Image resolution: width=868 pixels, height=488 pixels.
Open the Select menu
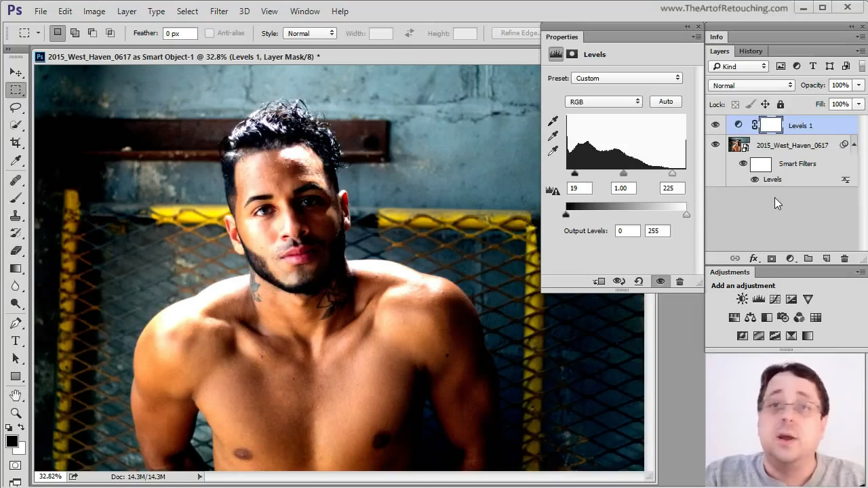(x=187, y=12)
